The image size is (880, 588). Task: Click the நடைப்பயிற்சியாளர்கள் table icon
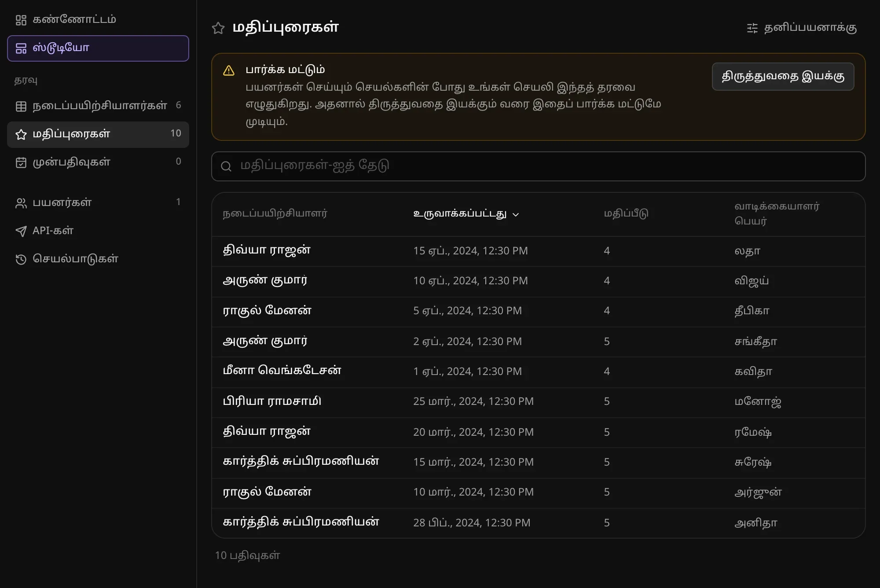(x=21, y=107)
